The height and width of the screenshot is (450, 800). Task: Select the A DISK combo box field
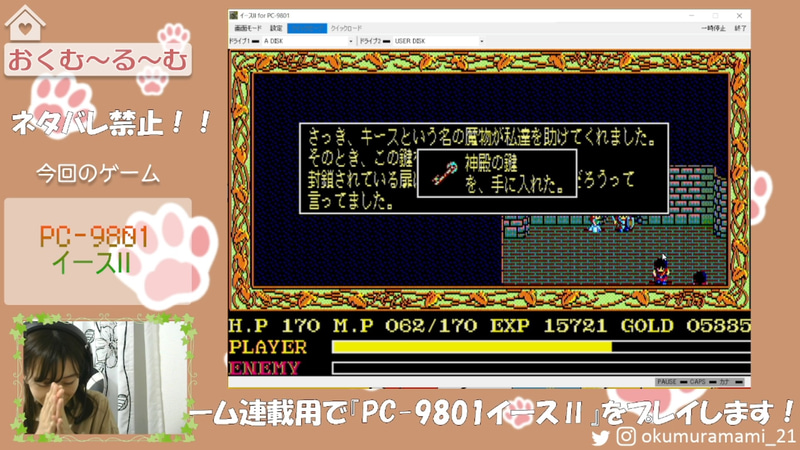click(x=308, y=41)
